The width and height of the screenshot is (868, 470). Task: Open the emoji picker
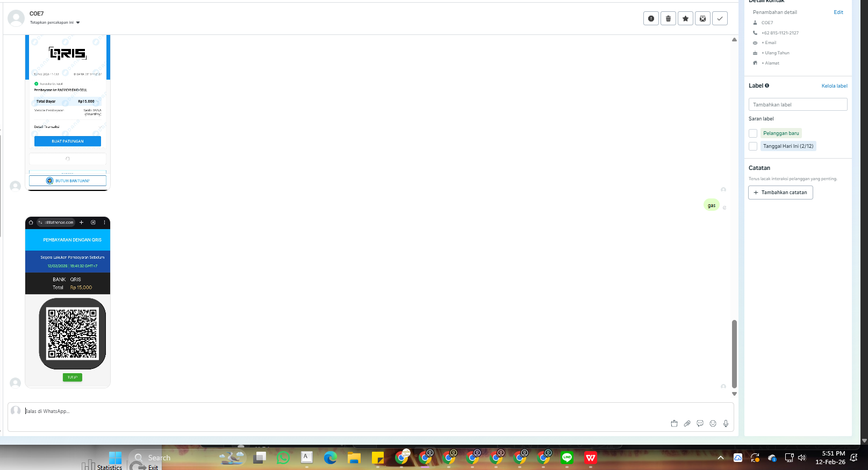coord(713,424)
